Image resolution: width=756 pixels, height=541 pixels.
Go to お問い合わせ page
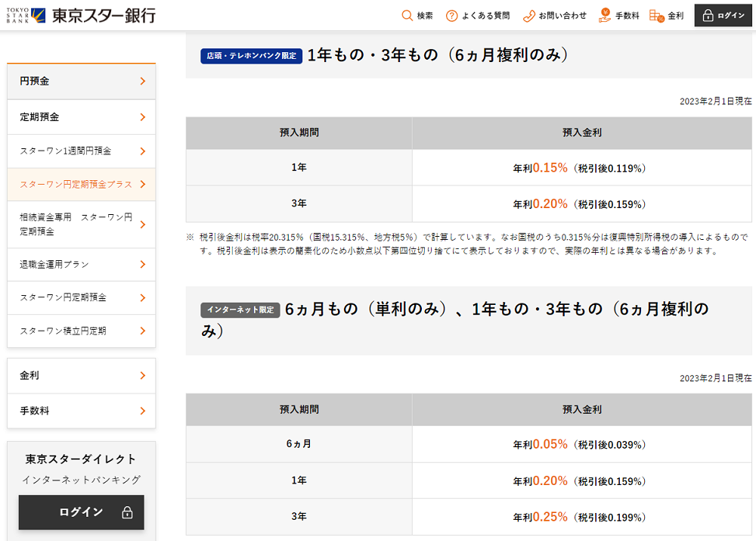coord(555,16)
